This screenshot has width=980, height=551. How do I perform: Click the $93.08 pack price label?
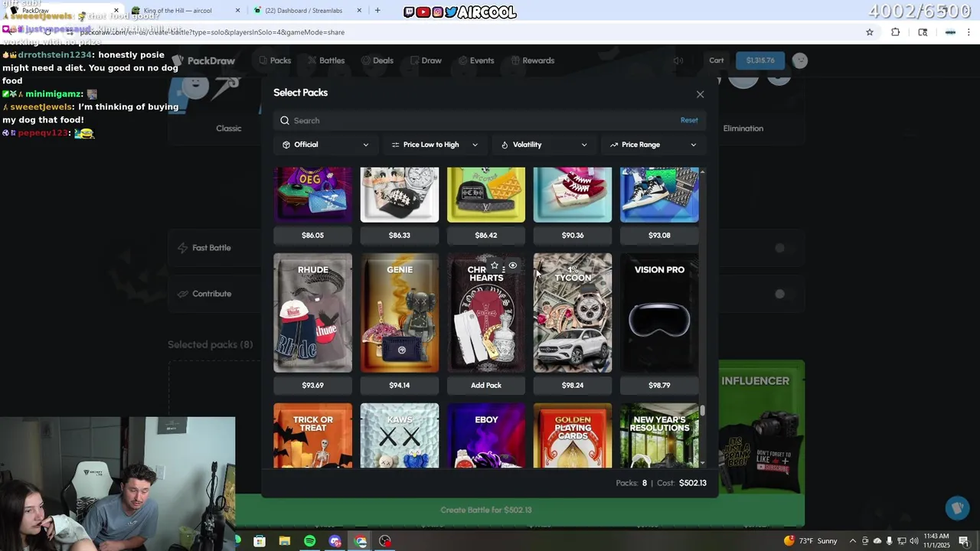659,235
